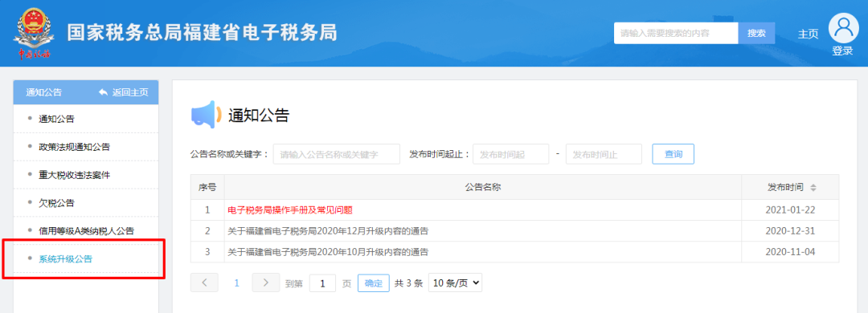
Task: Click row number 3 in 序号 column
Action: click(207, 252)
